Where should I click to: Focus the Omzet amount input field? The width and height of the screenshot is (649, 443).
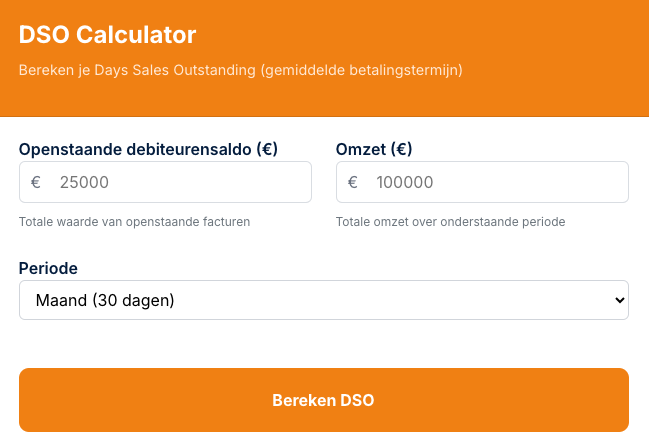(495, 182)
